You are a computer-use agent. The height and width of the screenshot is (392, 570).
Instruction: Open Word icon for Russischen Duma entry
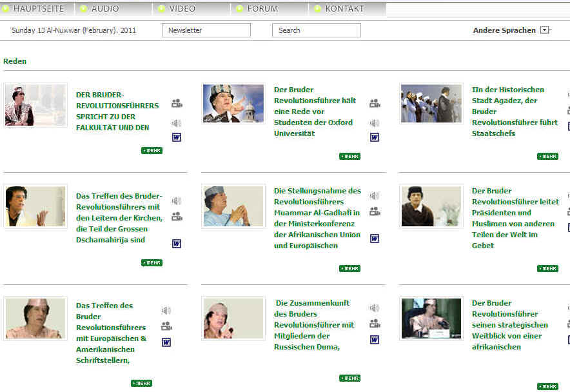(x=375, y=340)
